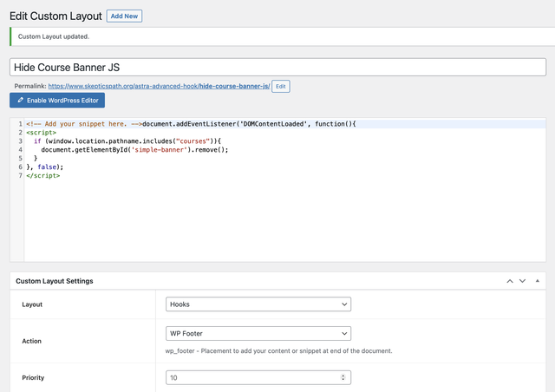Click line number 7 in the gutter
Viewport: 555px width, 392px height.
(21, 176)
